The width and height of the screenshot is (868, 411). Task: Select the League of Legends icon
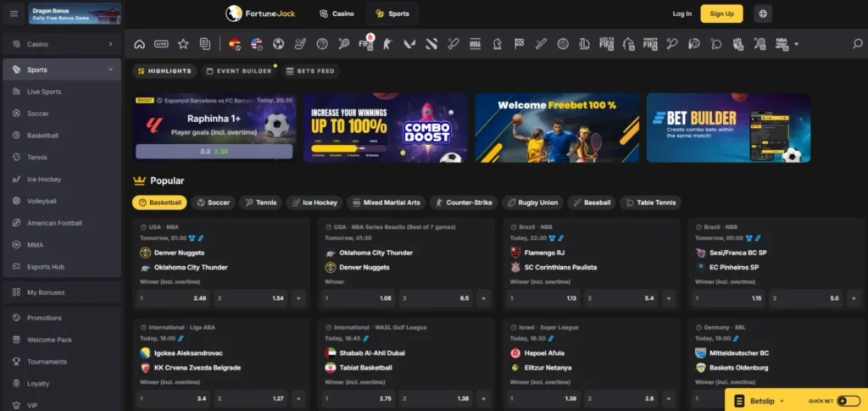585,44
